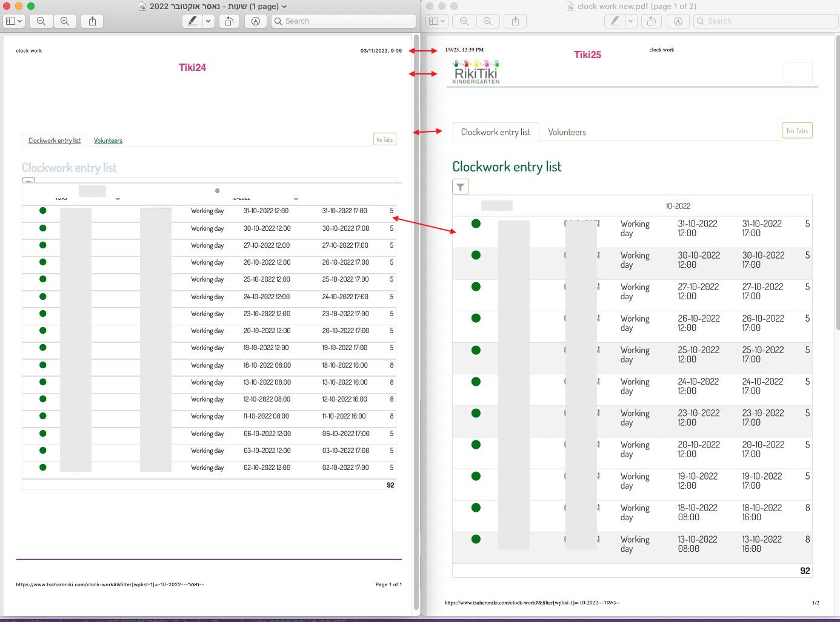The width and height of the screenshot is (840, 622).
Task: Select the Highlight pen in left window
Action: [x=192, y=21]
